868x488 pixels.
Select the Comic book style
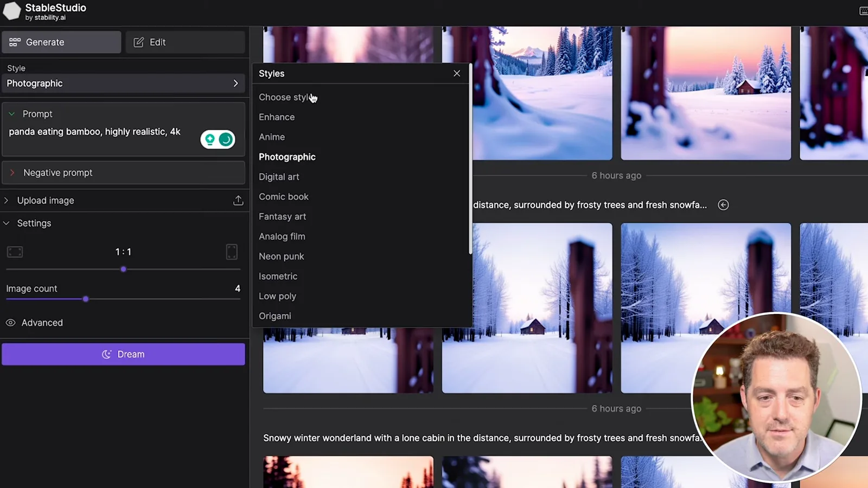pos(284,197)
